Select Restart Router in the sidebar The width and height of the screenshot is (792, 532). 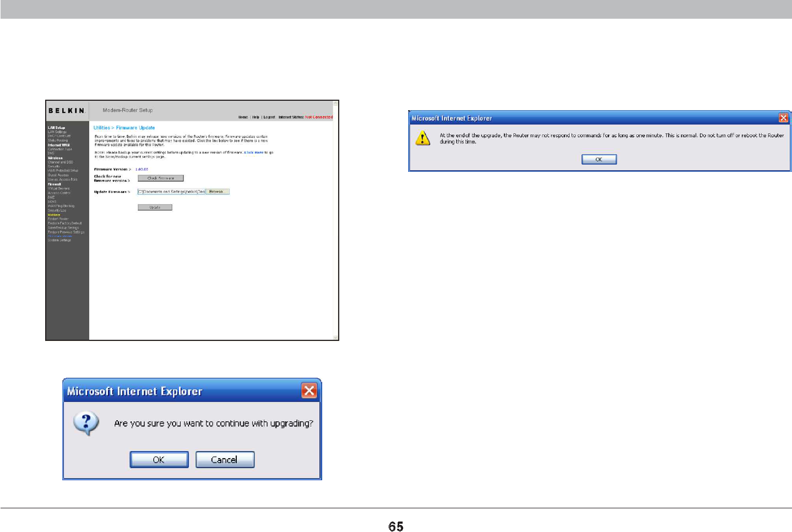58,219
